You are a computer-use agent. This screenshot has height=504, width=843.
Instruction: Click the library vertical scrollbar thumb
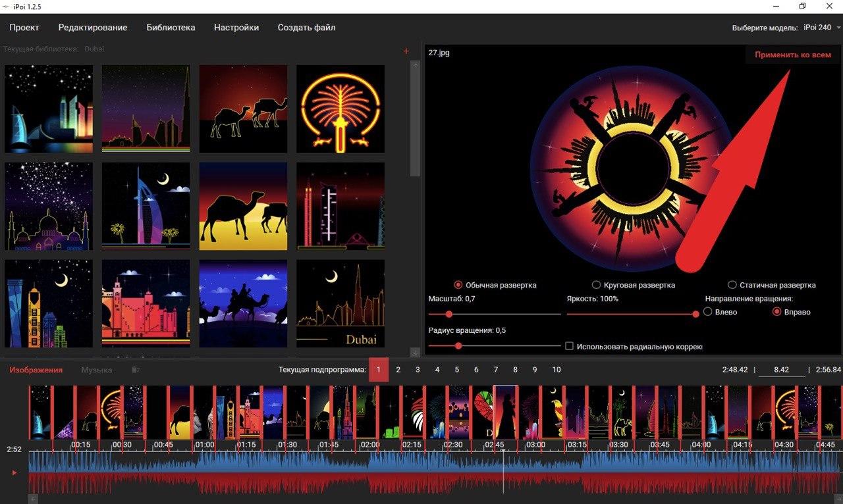click(x=415, y=123)
